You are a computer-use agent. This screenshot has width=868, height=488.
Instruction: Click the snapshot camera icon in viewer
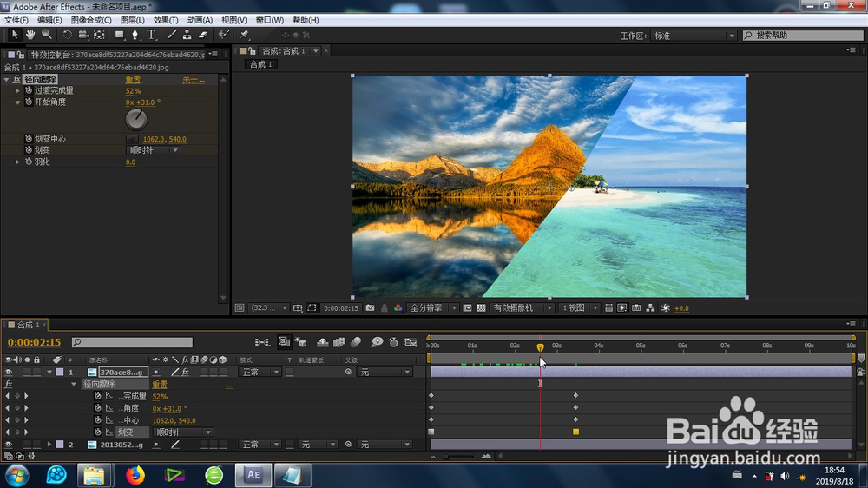pyautogui.click(x=371, y=308)
